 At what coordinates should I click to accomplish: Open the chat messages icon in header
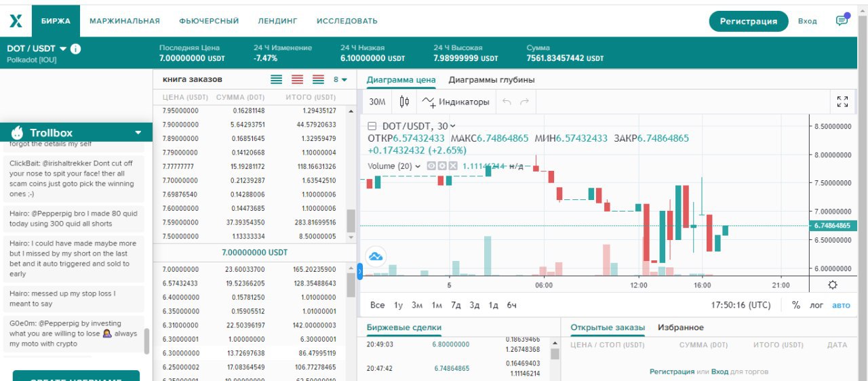tap(842, 21)
